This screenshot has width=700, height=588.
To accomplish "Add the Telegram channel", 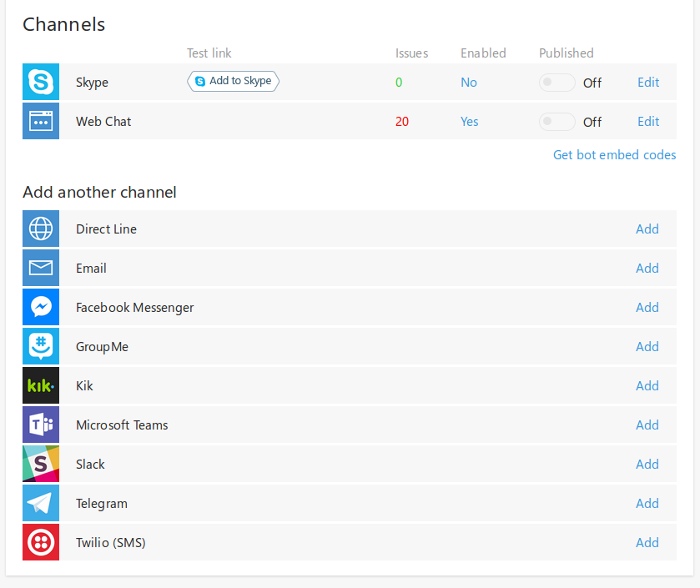I will [647, 503].
